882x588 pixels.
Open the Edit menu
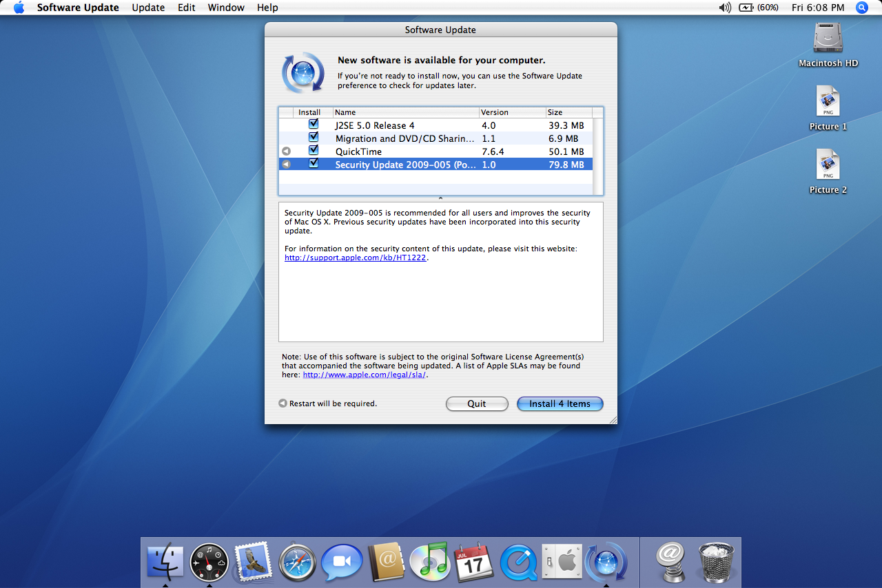click(x=186, y=8)
